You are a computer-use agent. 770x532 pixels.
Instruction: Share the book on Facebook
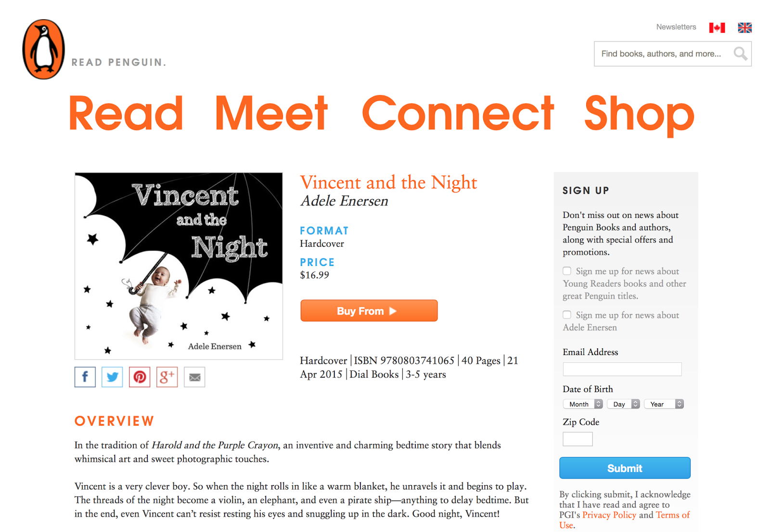click(85, 377)
